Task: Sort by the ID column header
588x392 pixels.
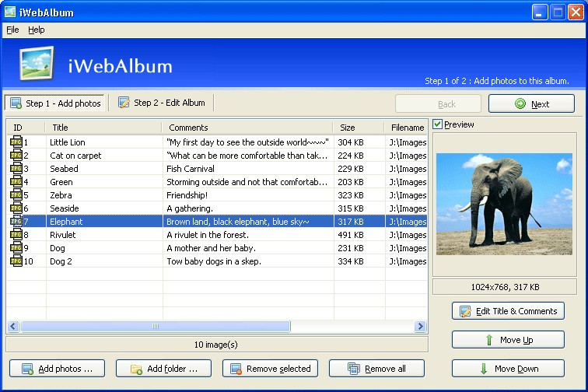Action: (x=26, y=128)
